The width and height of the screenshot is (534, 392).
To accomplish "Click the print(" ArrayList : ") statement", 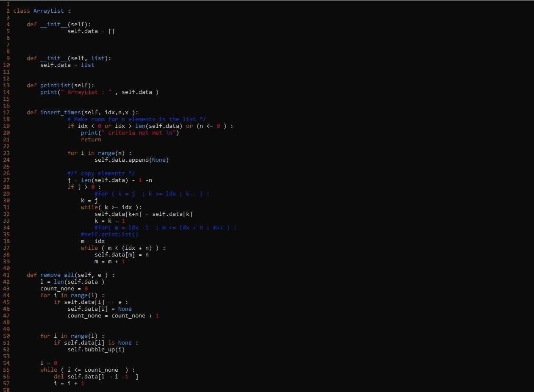I will [x=100, y=92].
